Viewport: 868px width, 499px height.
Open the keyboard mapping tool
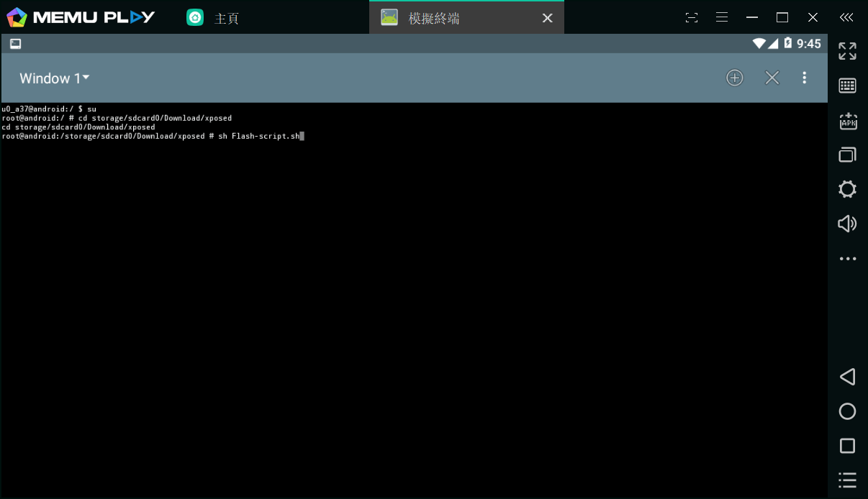coord(847,86)
